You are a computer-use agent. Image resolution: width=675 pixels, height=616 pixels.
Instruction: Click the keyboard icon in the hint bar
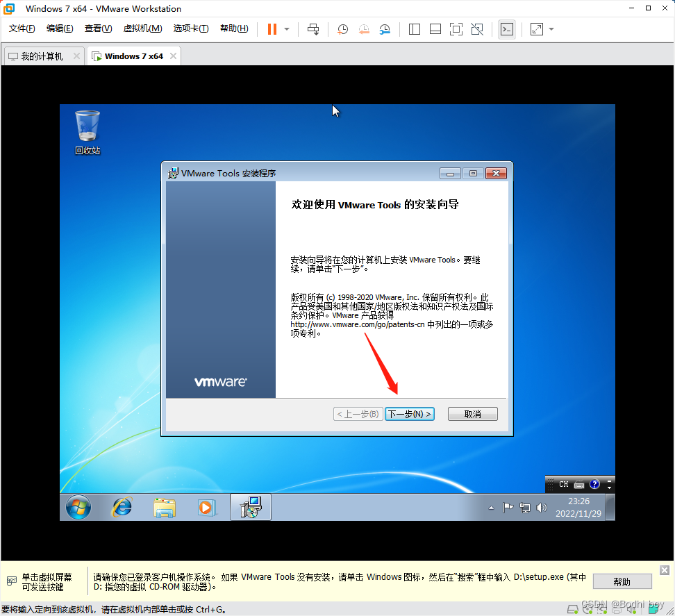[x=12, y=581]
